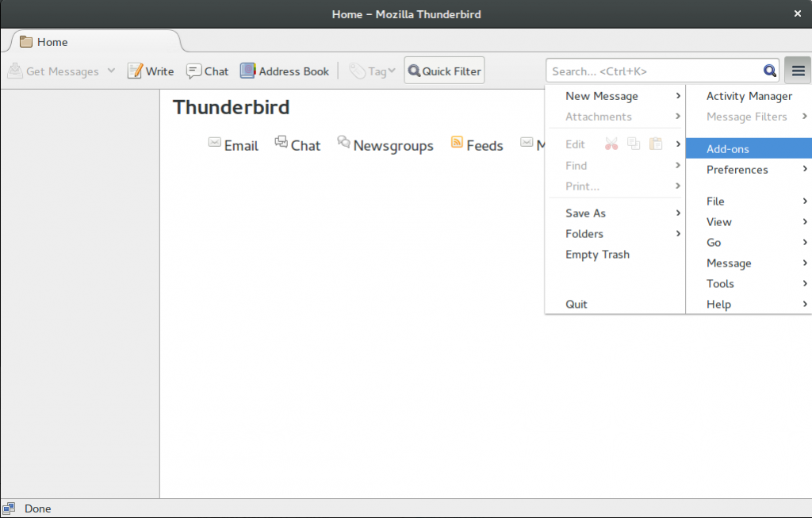Expand the Preferences submenu arrow
The height and width of the screenshot is (518, 812).
click(805, 169)
